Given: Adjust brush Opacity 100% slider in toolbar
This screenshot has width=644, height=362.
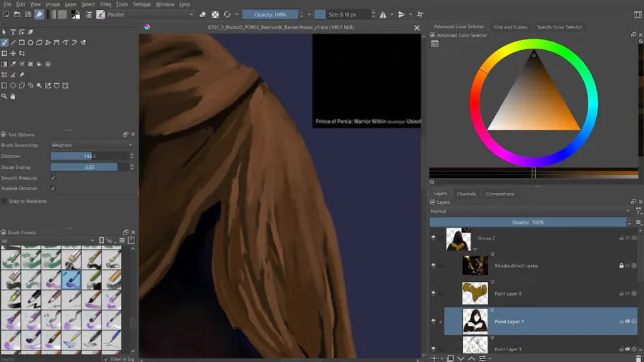Looking at the screenshot, I should pyautogui.click(x=270, y=14).
